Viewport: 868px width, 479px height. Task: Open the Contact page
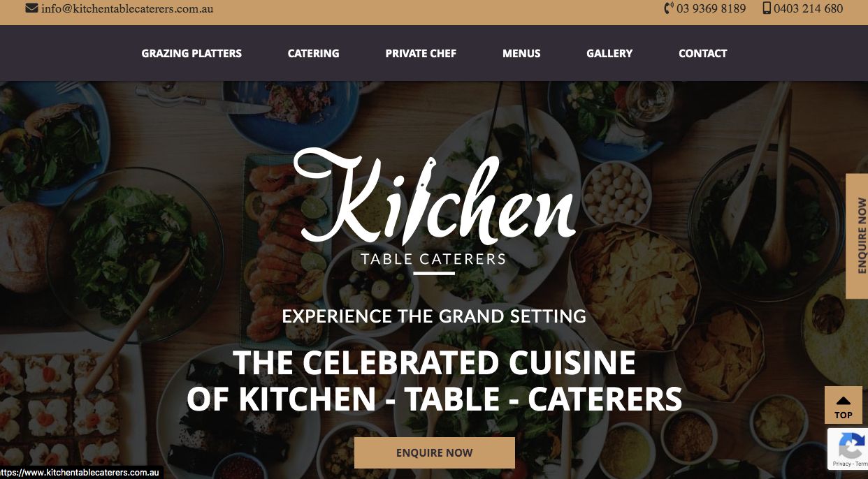click(702, 53)
